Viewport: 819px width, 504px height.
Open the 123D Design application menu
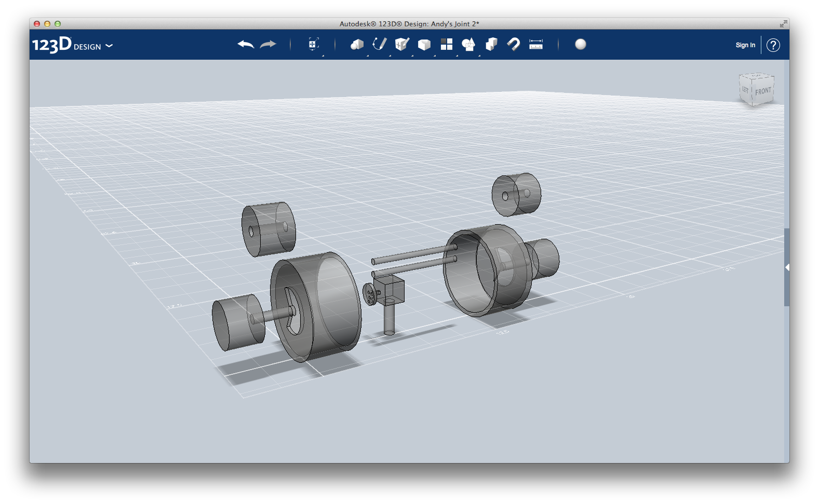(x=72, y=45)
